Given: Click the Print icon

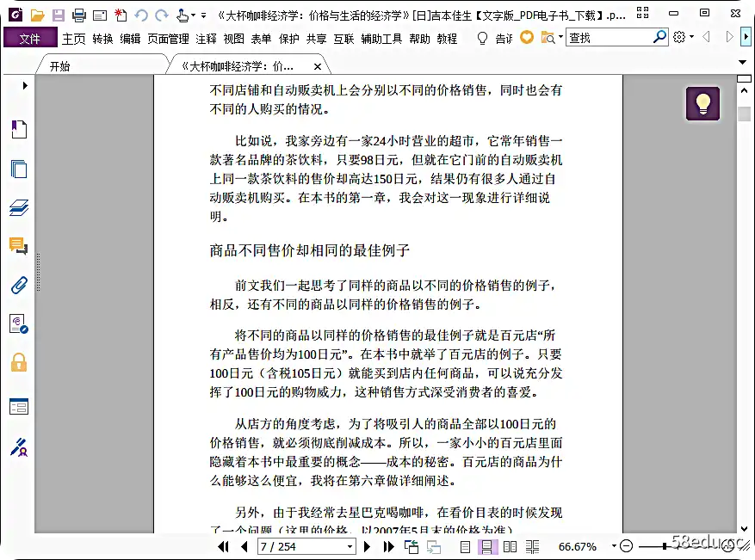Looking at the screenshot, I should click(x=79, y=15).
